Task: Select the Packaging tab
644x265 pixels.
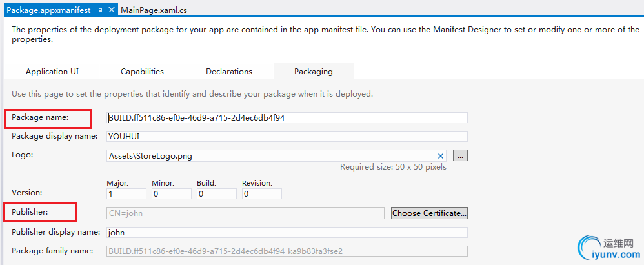Action: tap(314, 72)
